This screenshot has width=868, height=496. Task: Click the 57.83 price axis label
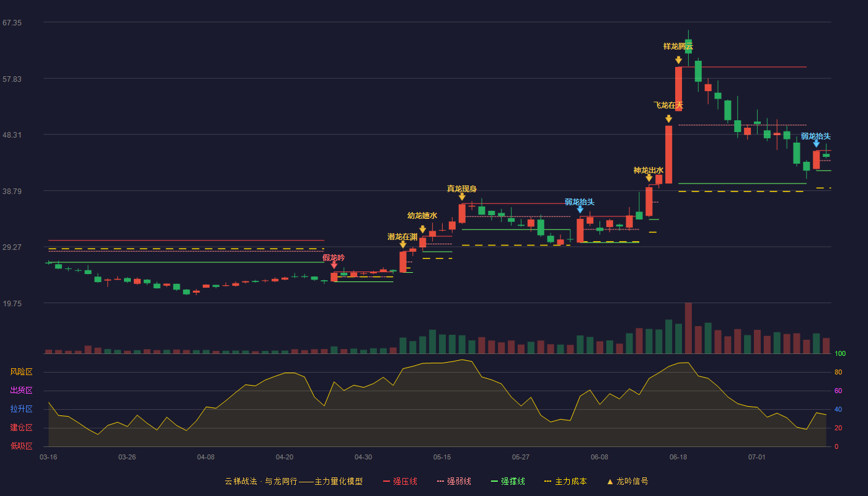(x=12, y=79)
